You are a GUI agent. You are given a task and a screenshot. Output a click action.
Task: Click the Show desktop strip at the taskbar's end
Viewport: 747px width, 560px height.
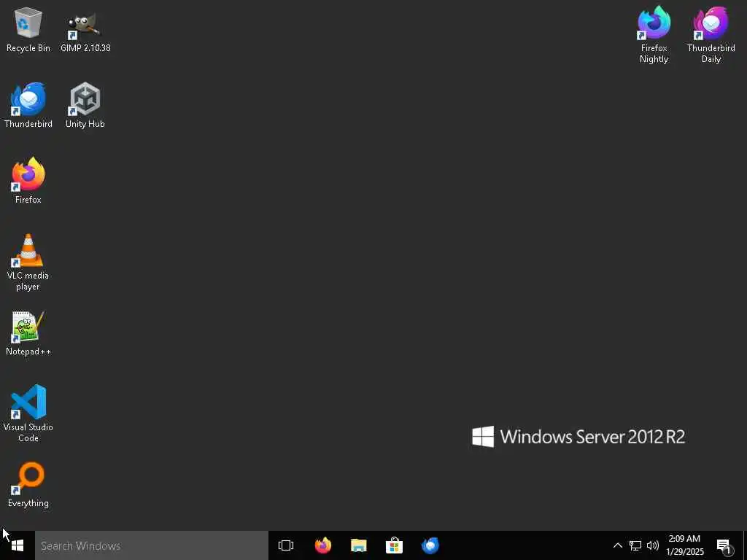[745, 545]
